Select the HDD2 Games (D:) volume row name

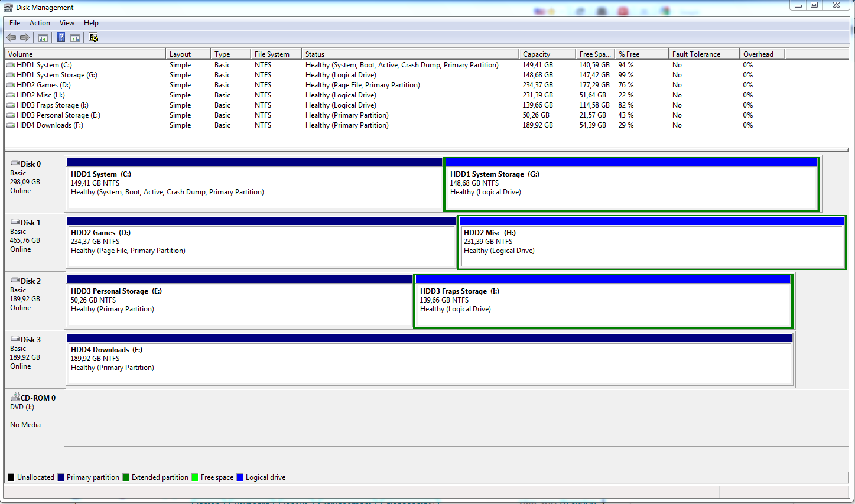[x=44, y=85]
